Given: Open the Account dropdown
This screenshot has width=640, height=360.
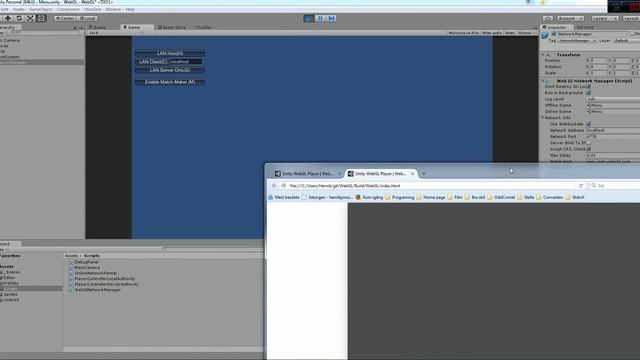Looking at the screenshot, I should click(x=570, y=19).
